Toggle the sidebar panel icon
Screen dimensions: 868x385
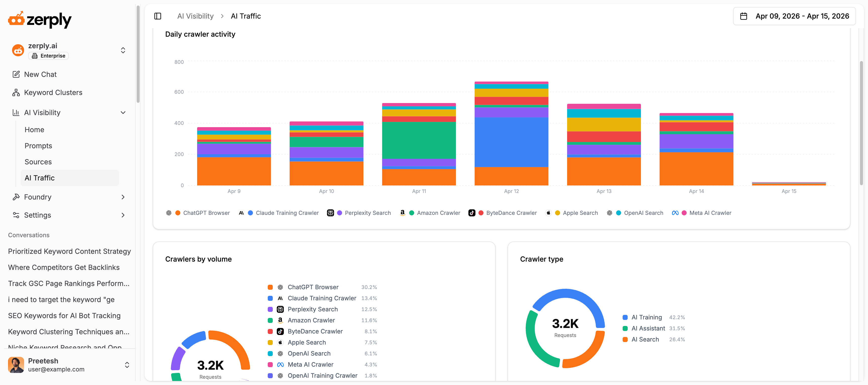pyautogui.click(x=158, y=16)
